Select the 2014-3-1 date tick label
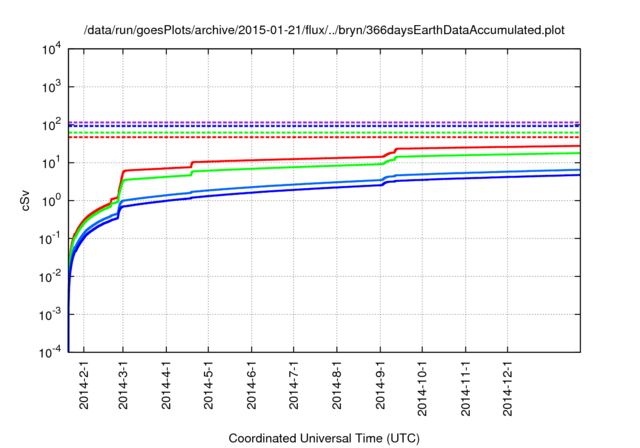Screen dimensions: 640x448 (x=123, y=387)
